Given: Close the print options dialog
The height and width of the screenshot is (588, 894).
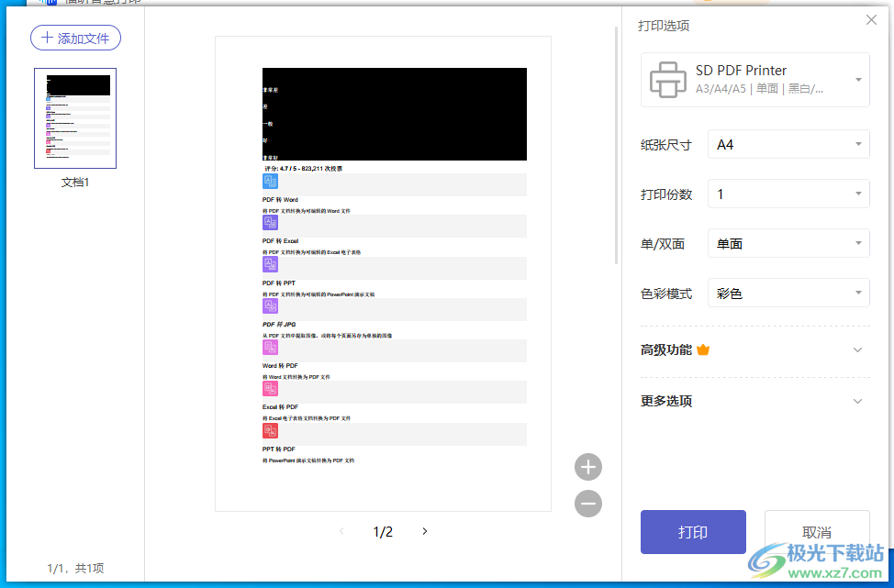Looking at the screenshot, I should (x=871, y=20).
